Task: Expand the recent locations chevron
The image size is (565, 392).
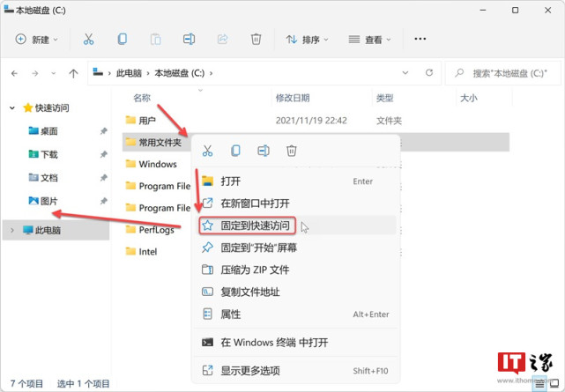Action: click(54, 73)
